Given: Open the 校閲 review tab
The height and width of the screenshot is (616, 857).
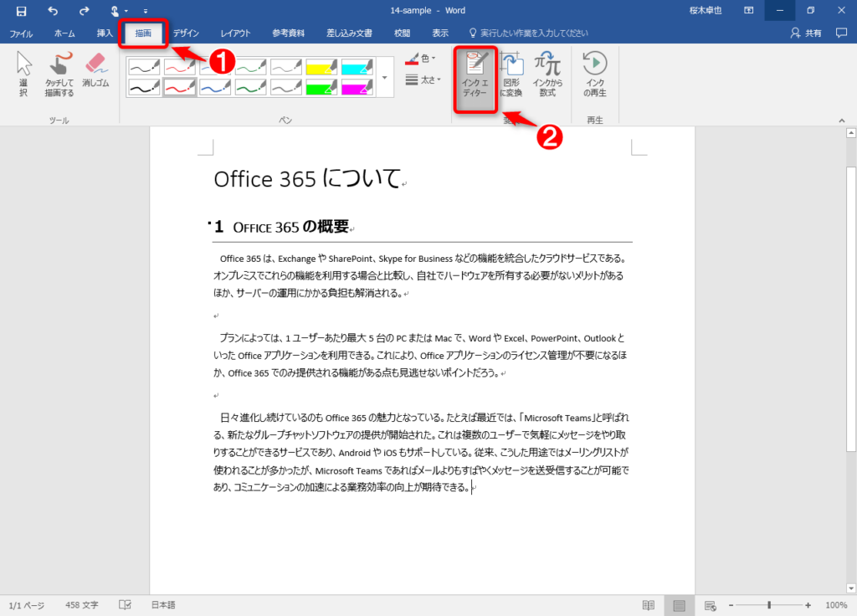Looking at the screenshot, I should click(x=403, y=33).
